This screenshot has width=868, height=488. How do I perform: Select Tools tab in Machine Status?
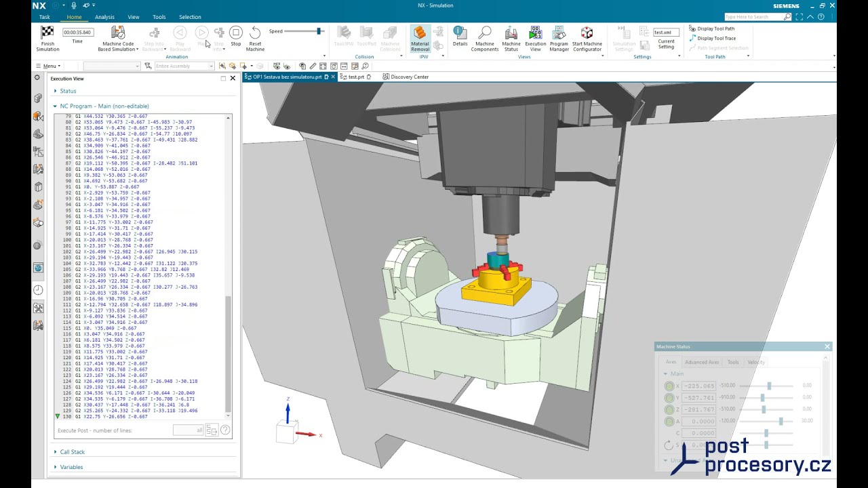[x=733, y=362]
